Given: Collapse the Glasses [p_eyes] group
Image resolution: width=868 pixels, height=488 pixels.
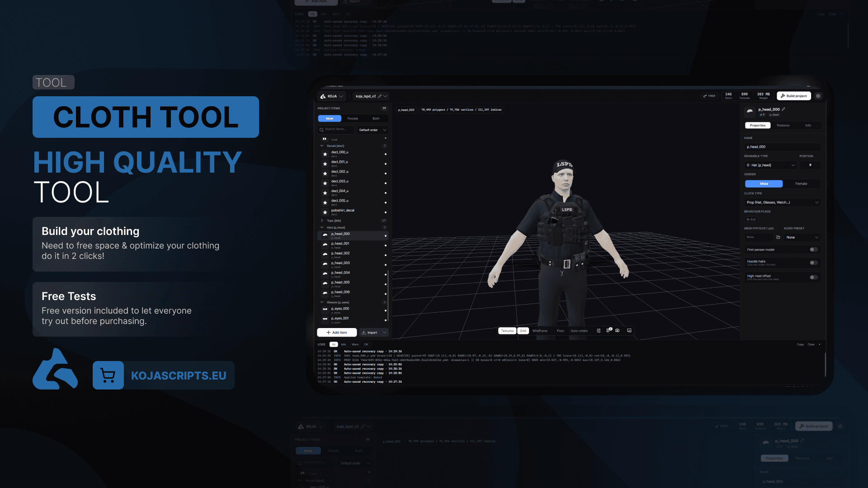Looking at the screenshot, I should pos(322,302).
